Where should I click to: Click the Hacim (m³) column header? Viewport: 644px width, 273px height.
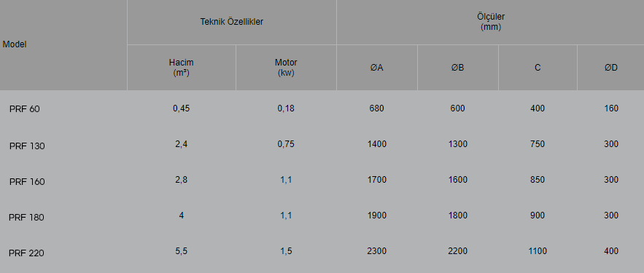click(181, 68)
